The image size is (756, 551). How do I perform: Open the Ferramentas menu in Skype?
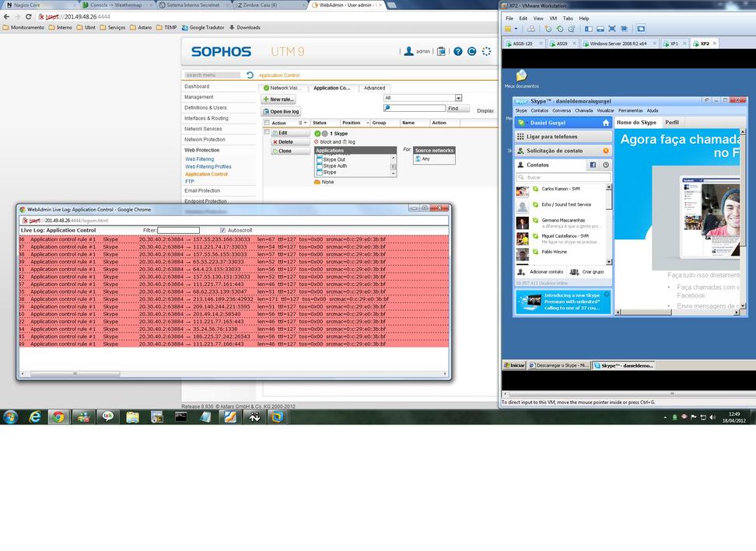coord(630,110)
